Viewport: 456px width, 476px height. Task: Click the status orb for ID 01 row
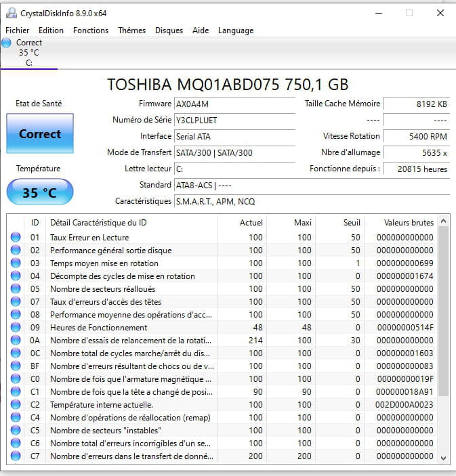point(16,237)
